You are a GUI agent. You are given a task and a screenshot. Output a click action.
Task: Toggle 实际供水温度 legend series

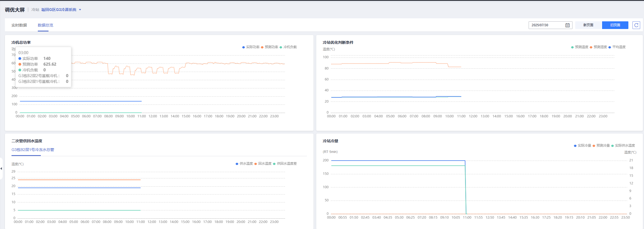[623, 146]
